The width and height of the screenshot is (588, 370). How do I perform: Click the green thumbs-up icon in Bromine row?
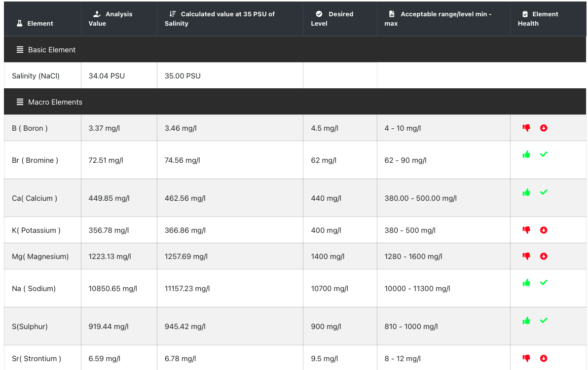pyautogui.click(x=526, y=154)
